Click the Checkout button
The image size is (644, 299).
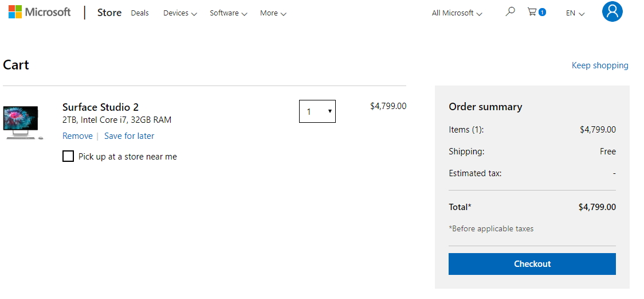pyautogui.click(x=532, y=264)
